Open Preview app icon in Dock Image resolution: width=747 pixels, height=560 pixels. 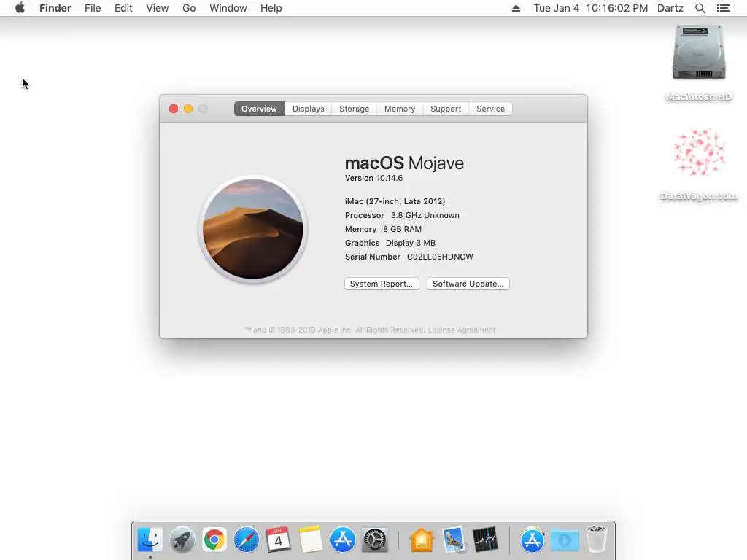(454, 540)
